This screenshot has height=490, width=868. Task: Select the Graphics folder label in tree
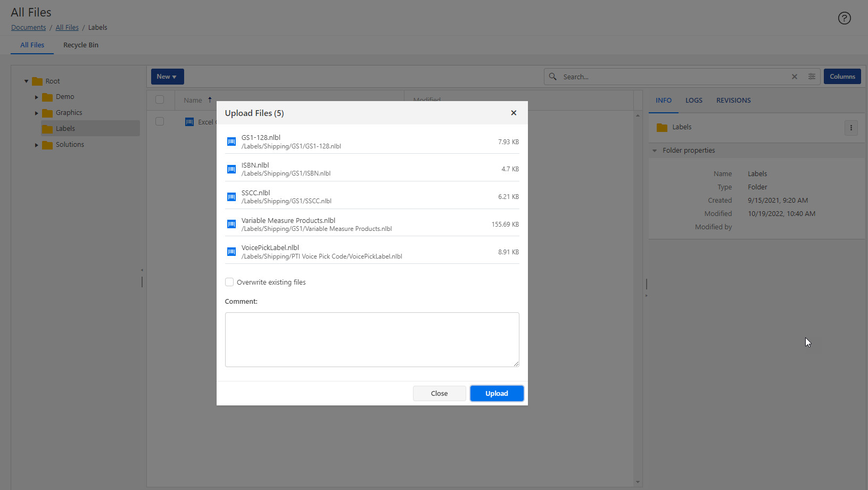click(x=69, y=113)
